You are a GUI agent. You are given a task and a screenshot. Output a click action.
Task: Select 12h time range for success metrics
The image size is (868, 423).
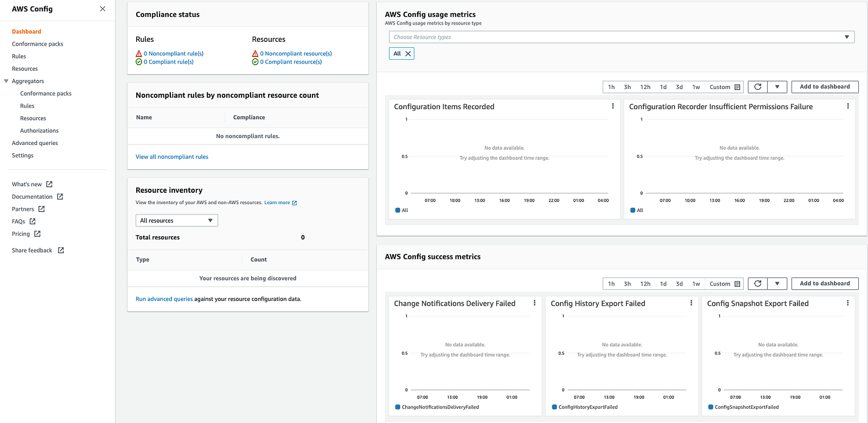(x=645, y=283)
